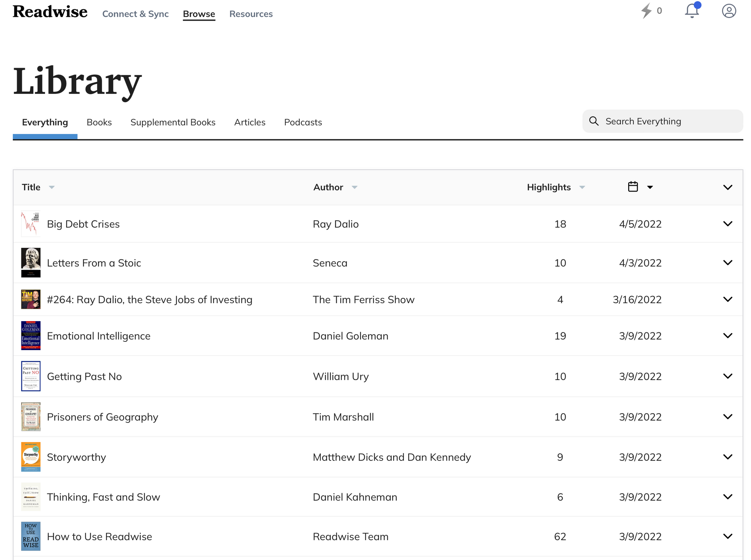751x560 pixels.
Task: Sort by Title column arrow
Action: click(52, 187)
